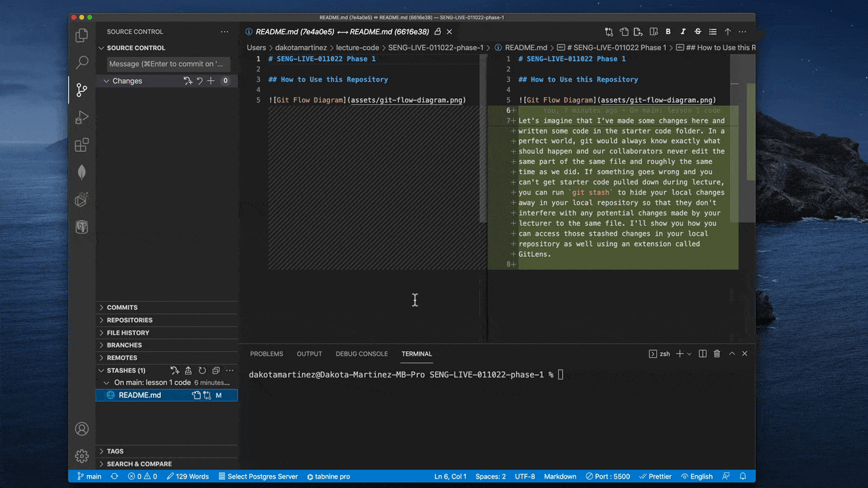Switch to Output panel tab
Viewport: 868px width, 488px height.
pyautogui.click(x=309, y=354)
